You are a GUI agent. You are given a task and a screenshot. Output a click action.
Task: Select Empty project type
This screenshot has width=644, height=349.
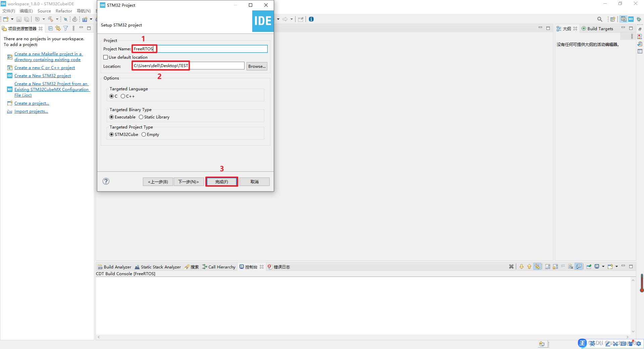point(144,135)
